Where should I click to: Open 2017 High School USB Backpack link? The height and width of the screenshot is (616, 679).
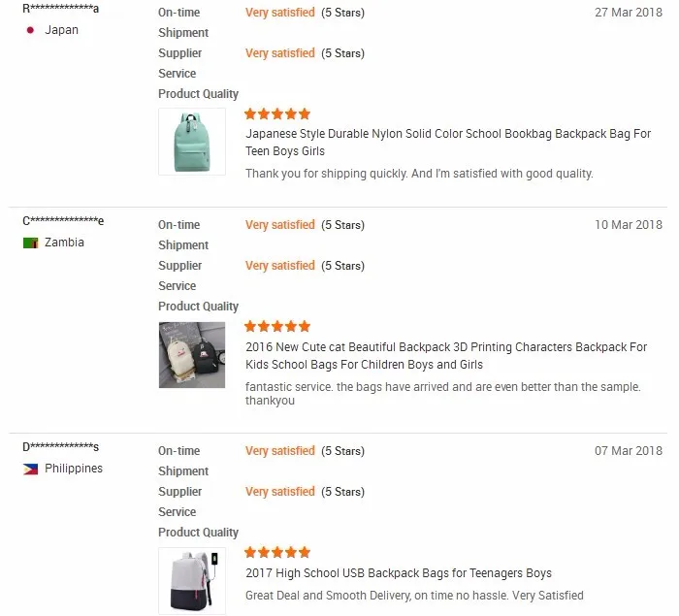point(399,572)
